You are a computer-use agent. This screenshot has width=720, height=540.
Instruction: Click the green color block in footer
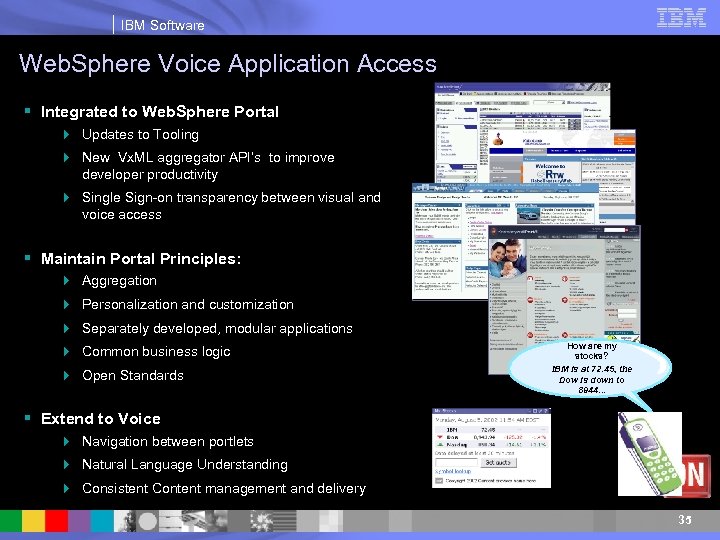tap(11, 521)
